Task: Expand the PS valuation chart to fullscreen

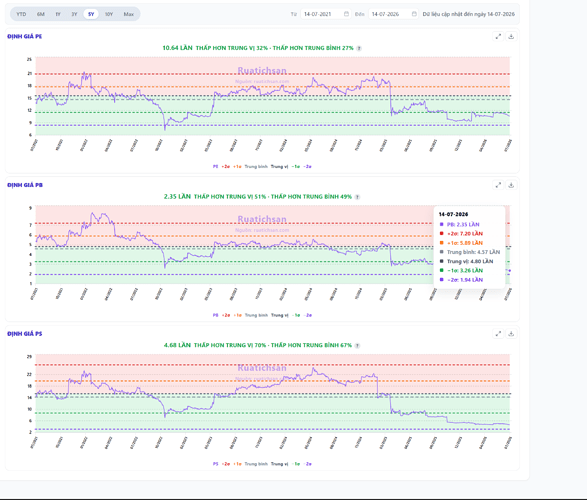Action: [x=498, y=333]
